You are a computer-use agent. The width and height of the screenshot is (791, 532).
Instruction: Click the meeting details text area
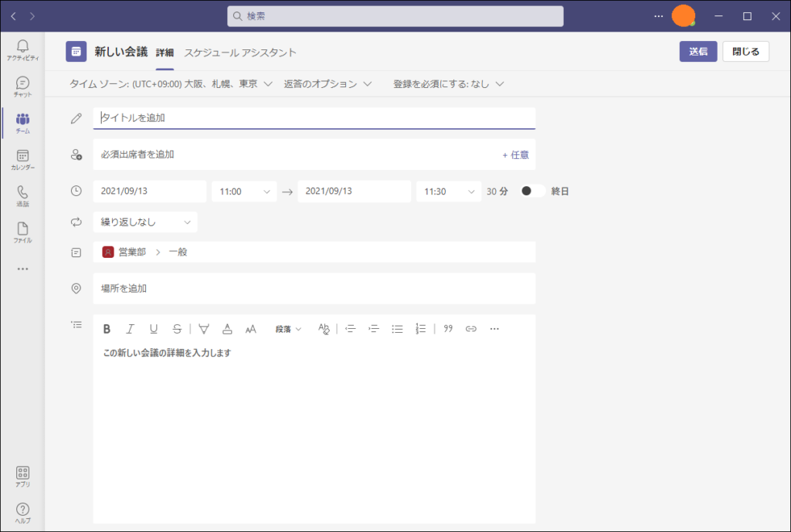(x=314, y=432)
